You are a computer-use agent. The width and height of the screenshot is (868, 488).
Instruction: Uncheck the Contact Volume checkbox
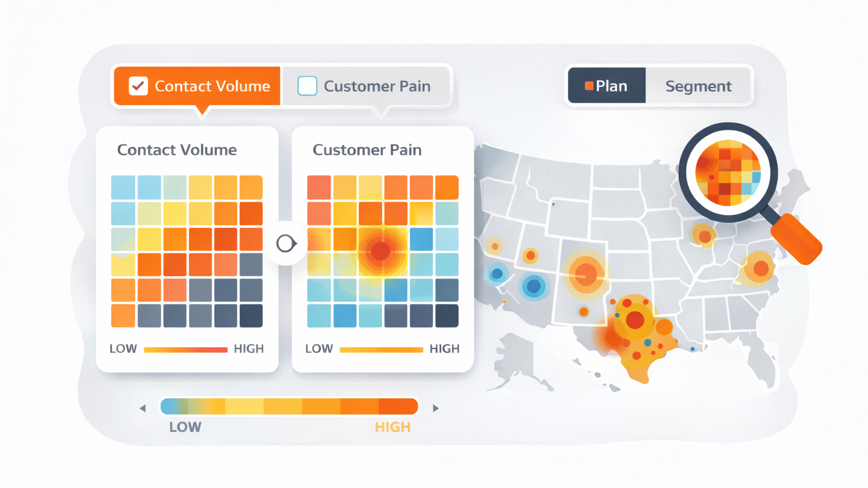click(x=138, y=86)
